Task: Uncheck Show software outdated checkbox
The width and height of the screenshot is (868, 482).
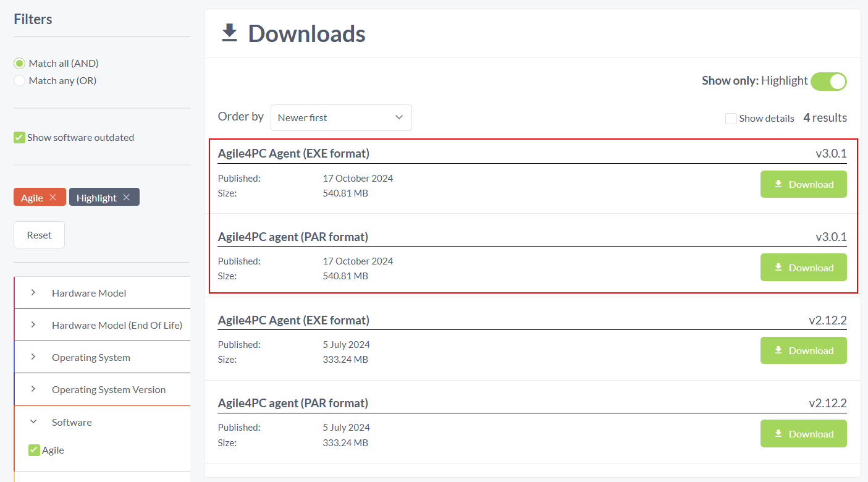Action: pyautogui.click(x=20, y=137)
